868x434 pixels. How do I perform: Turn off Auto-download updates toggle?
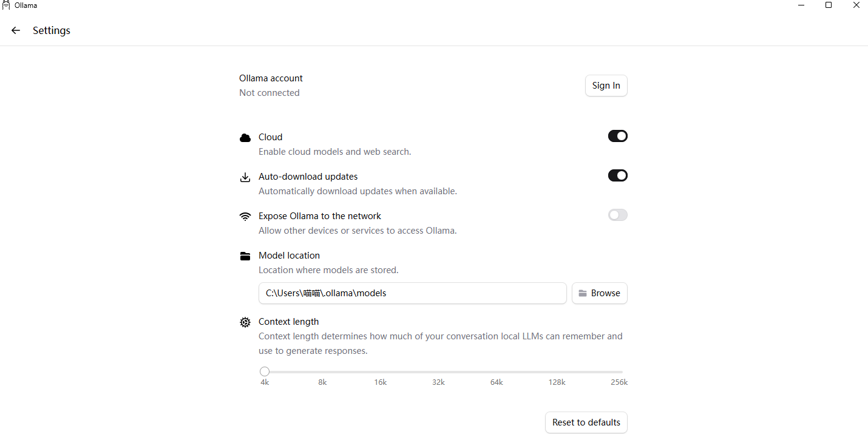[x=618, y=175]
